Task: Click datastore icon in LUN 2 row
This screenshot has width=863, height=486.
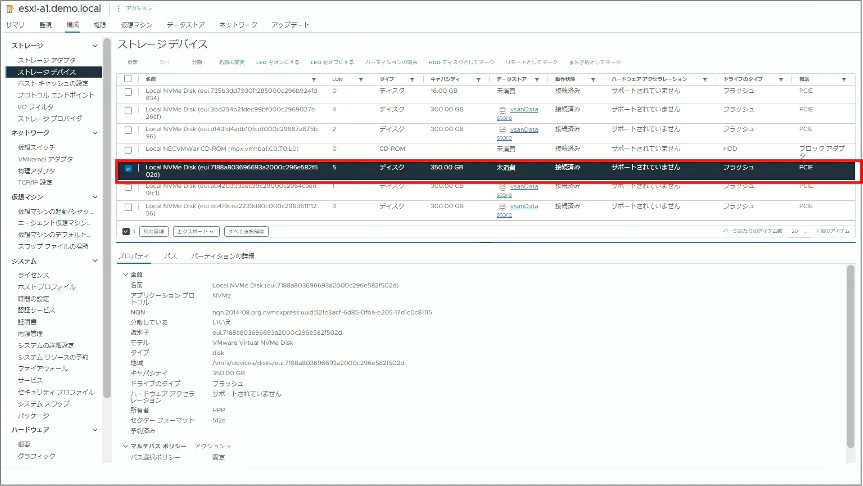Action: [x=502, y=130]
